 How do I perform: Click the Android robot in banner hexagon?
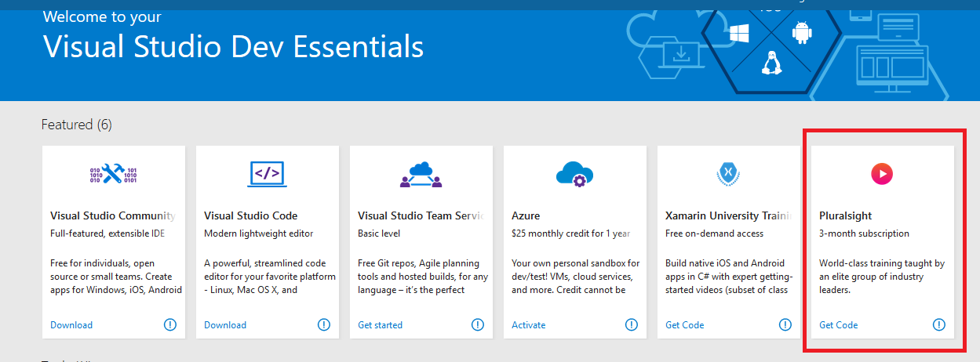(801, 33)
